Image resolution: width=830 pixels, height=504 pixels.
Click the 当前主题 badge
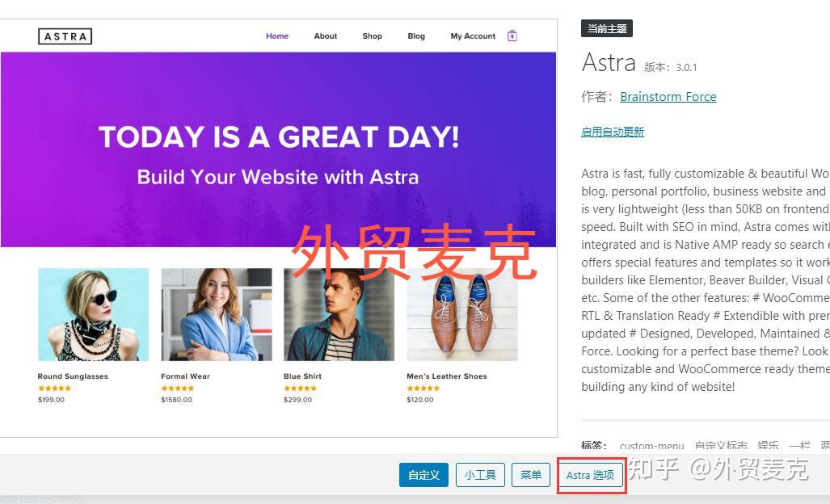(607, 28)
